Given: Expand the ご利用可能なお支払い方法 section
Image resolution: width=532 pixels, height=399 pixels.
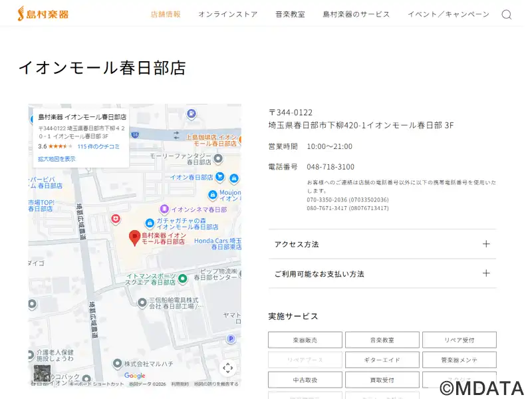Looking at the screenshot, I should click(x=382, y=274).
